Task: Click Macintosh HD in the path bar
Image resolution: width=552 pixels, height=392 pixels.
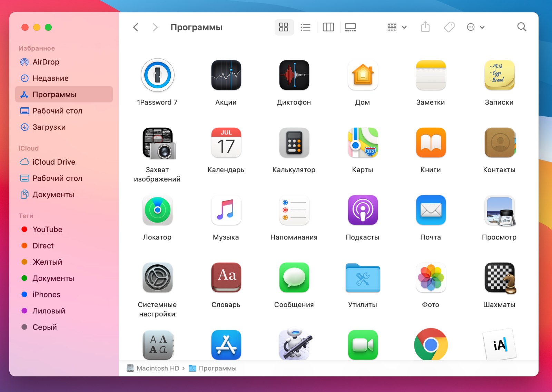Action: 153,368
